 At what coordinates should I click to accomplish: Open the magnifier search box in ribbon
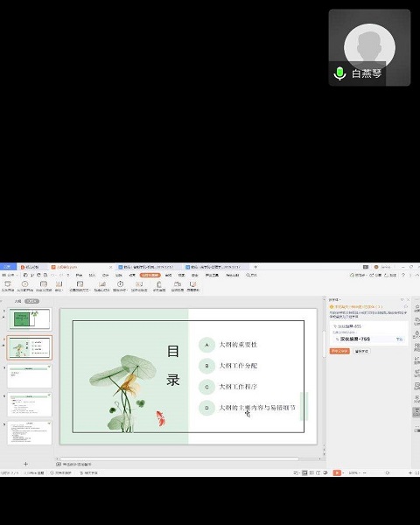tap(251, 275)
